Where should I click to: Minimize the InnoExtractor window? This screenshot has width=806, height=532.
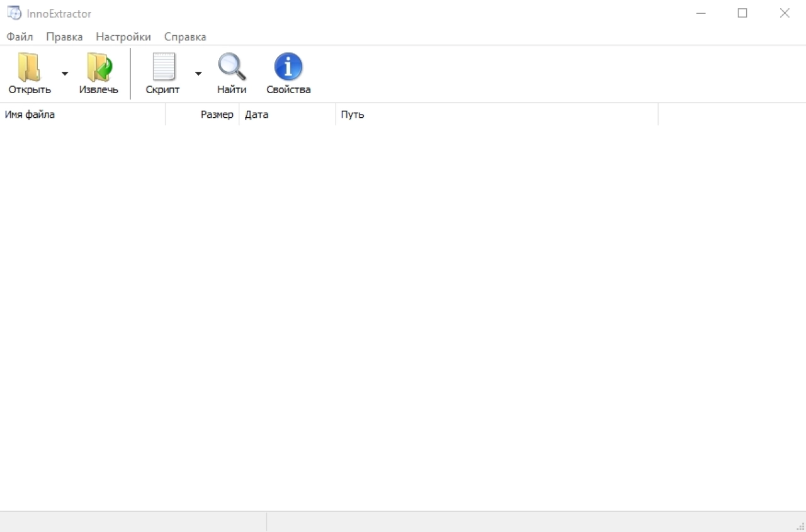coord(701,13)
